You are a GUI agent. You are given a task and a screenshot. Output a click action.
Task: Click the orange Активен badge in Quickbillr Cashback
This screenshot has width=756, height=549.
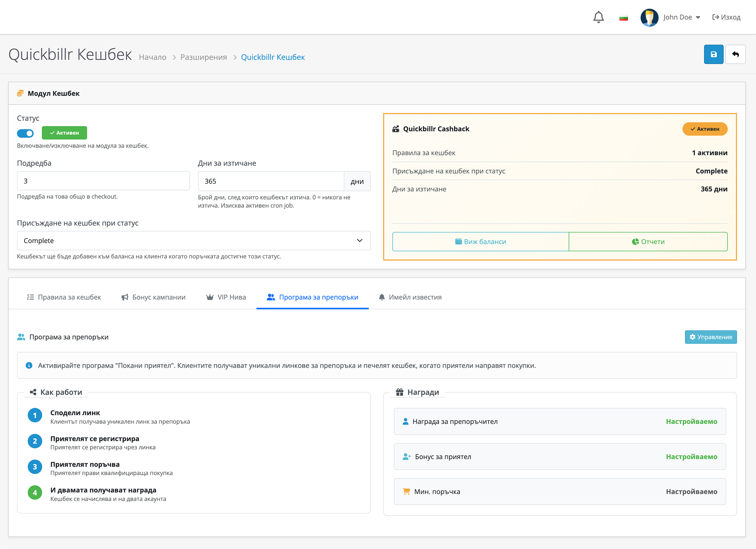[x=705, y=129]
